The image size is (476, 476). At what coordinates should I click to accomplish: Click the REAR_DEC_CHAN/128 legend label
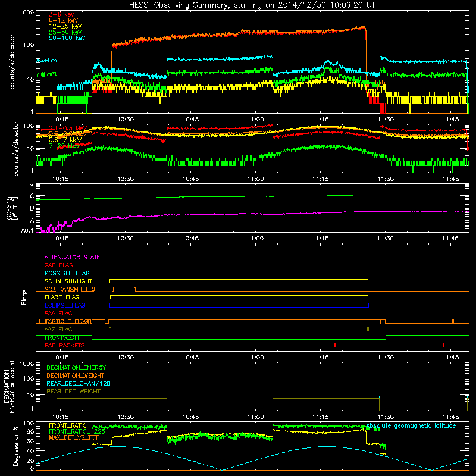click(79, 383)
